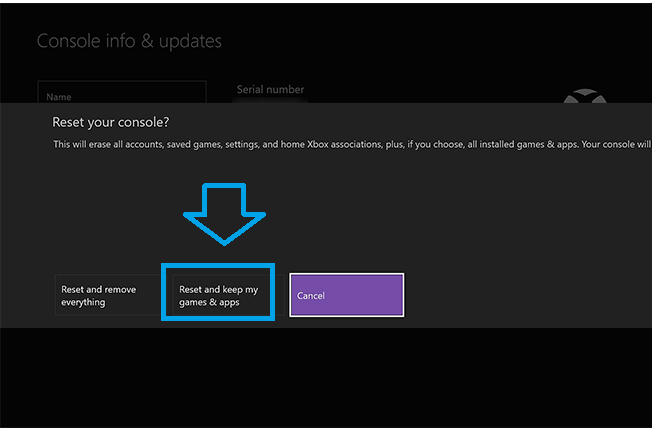Click the 'Reset your console?' heading
This screenshot has height=429, width=652.
click(111, 122)
